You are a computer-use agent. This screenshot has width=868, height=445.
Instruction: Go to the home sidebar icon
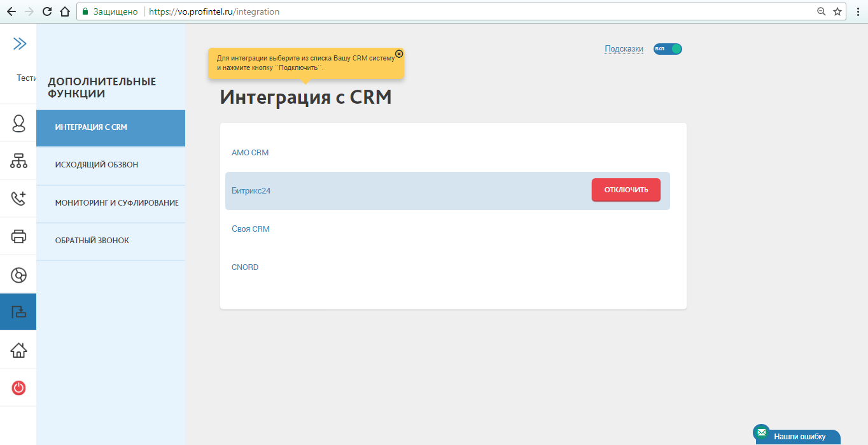18,350
